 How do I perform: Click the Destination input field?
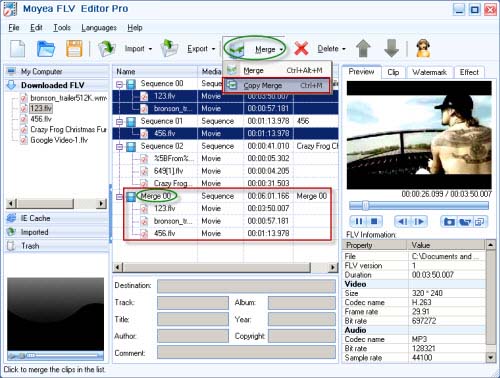coord(246,286)
